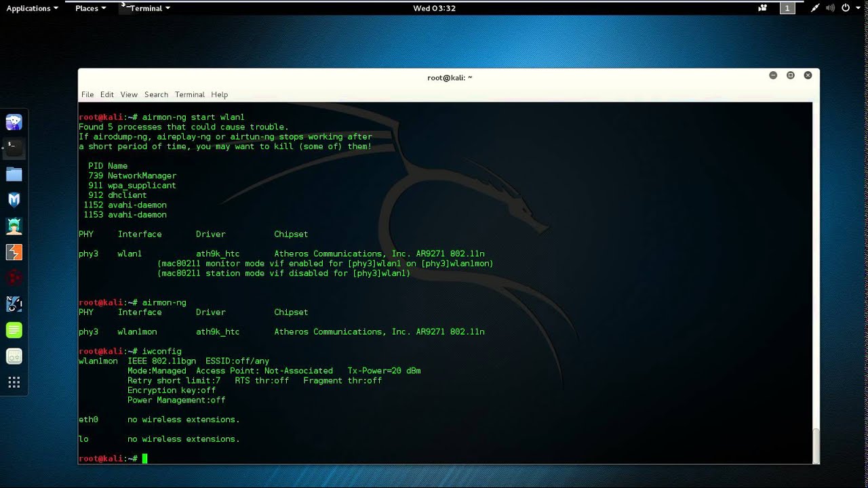This screenshot has height=488, width=868.
Task: Open the clock showing Wed 03:32
Action: (434, 8)
